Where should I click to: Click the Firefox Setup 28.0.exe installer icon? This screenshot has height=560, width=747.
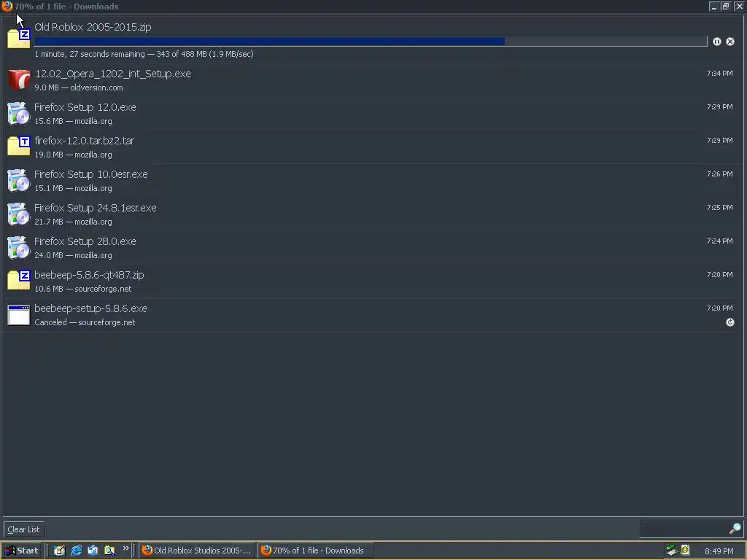(19, 248)
